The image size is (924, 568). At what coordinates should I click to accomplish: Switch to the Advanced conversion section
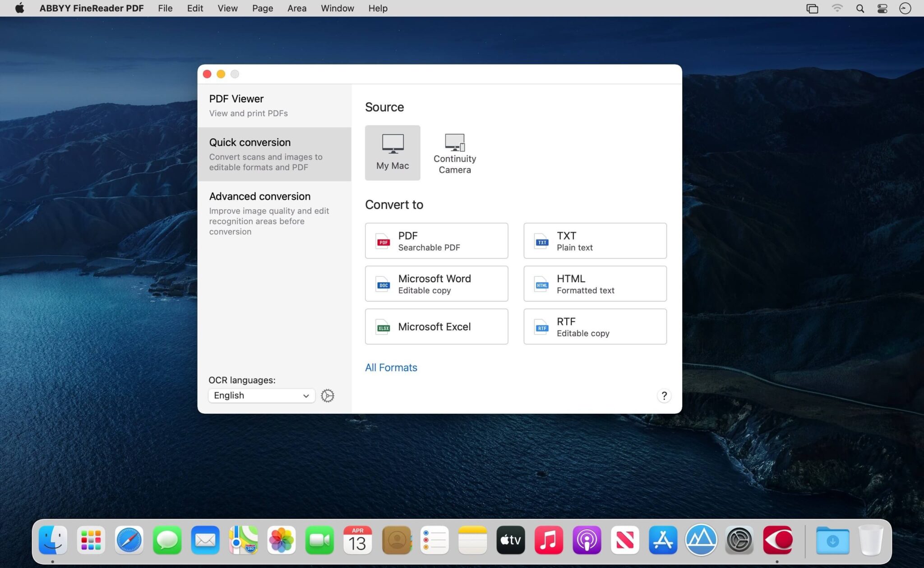tap(274, 213)
